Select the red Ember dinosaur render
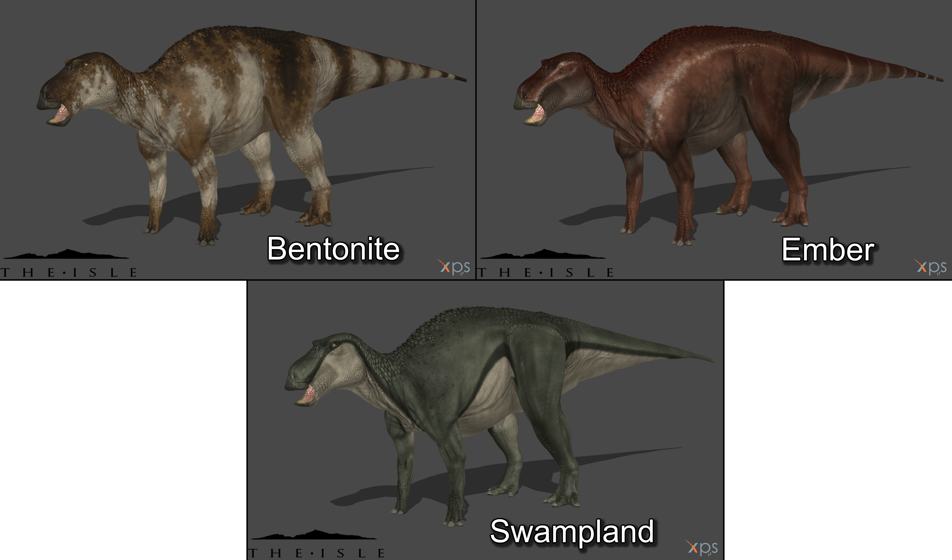Screen dimensions: 952x560 728,136
